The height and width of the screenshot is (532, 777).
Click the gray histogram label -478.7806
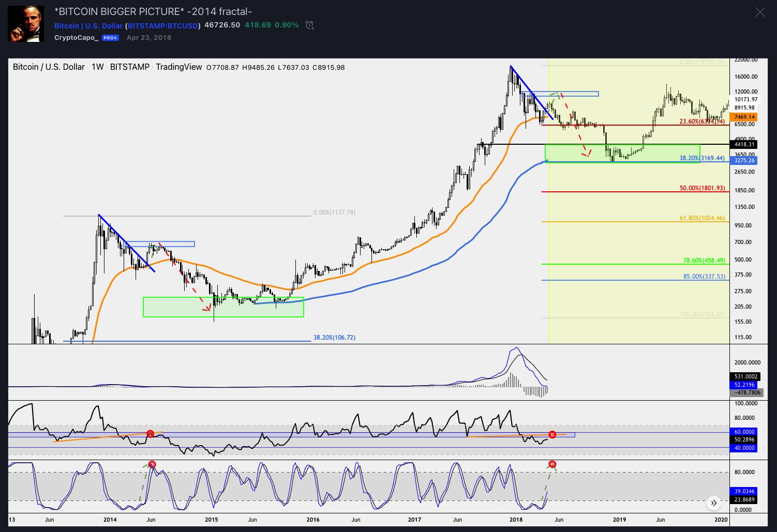pyautogui.click(x=745, y=393)
